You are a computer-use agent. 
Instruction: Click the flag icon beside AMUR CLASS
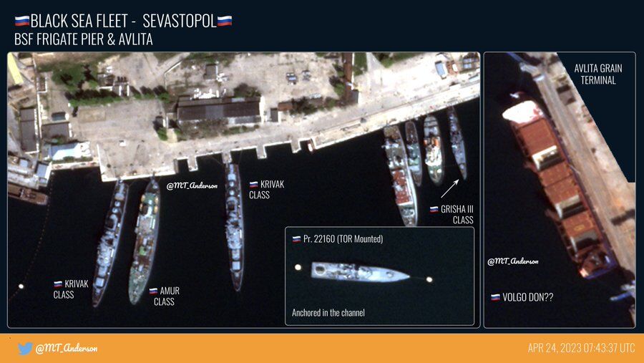pyautogui.click(x=153, y=291)
